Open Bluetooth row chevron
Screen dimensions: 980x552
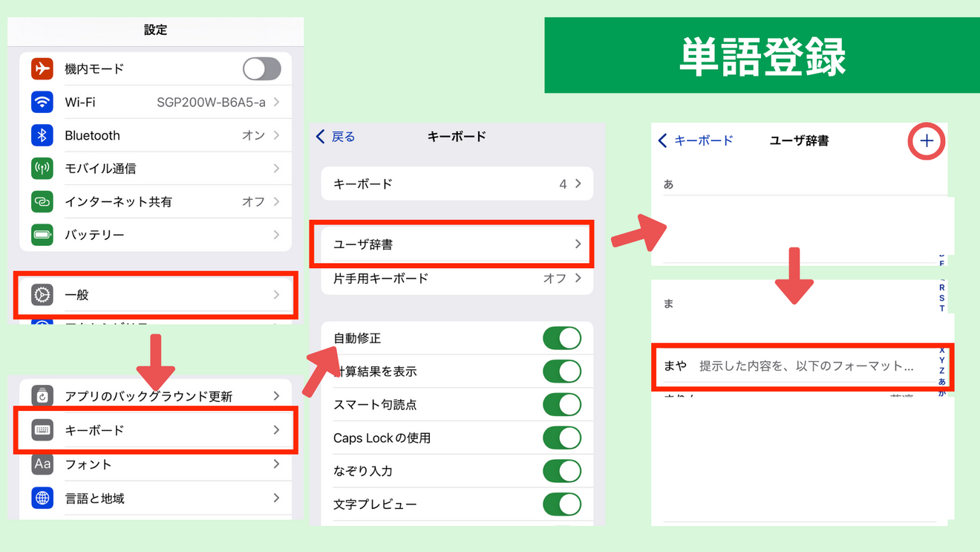pos(277,135)
